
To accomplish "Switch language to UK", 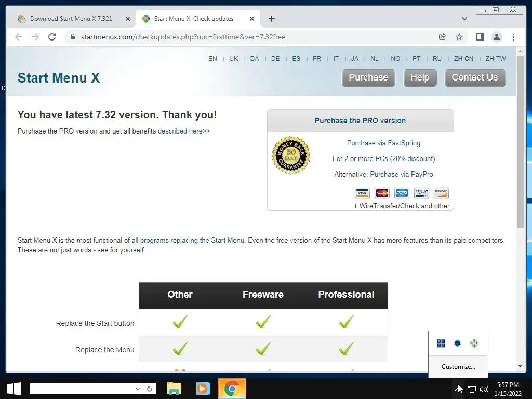I will click(x=234, y=59).
